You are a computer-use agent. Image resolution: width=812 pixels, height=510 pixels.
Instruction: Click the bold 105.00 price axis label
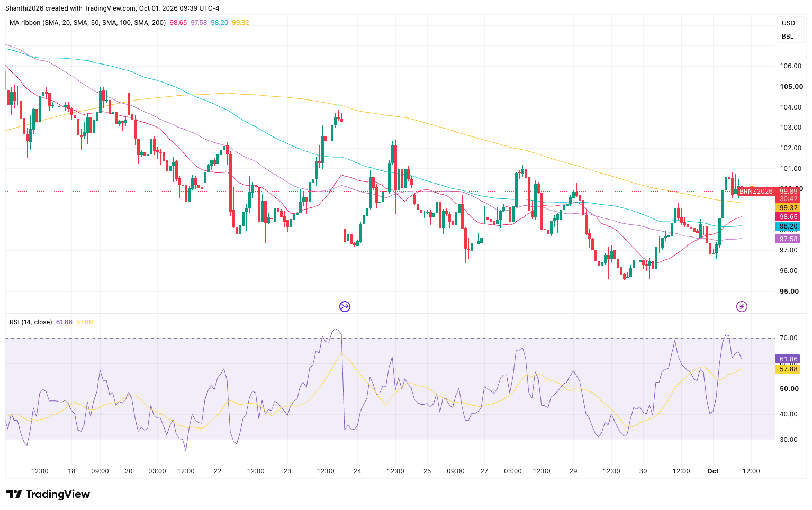point(791,87)
